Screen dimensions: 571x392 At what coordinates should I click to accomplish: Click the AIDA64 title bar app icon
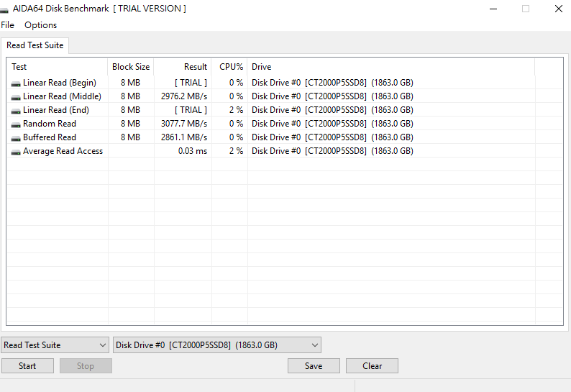coord(4,9)
